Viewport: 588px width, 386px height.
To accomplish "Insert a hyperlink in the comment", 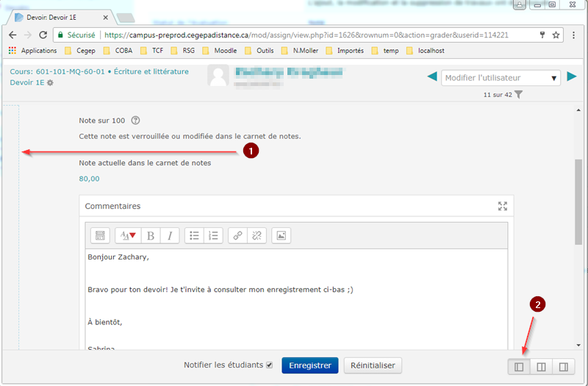I will pos(237,235).
